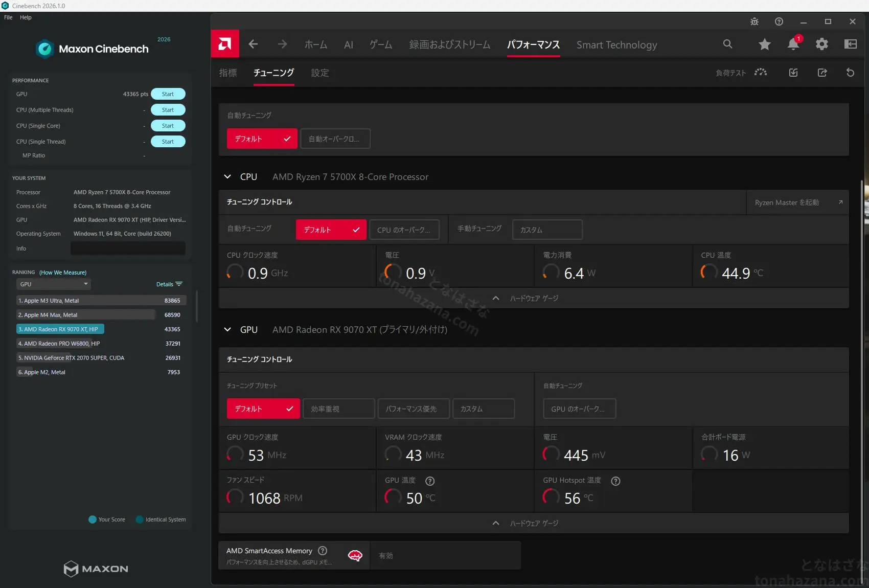Select CPU manual tuning カスタム option
Image resolution: width=869 pixels, height=588 pixels.
(547, 230)
